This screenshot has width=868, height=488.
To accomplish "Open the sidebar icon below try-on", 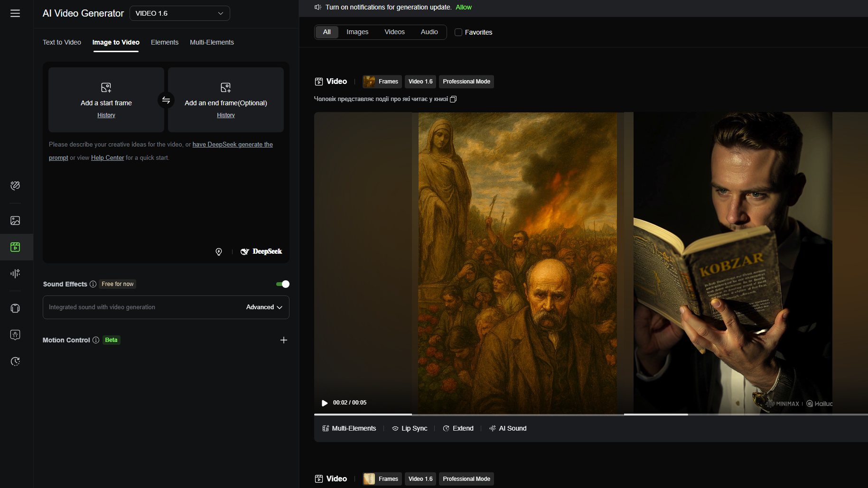I will (15, 335).
